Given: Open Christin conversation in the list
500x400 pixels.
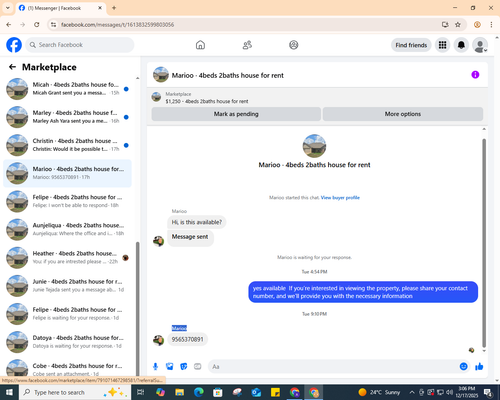Looking at the screenshot, I should click(67, 145).
